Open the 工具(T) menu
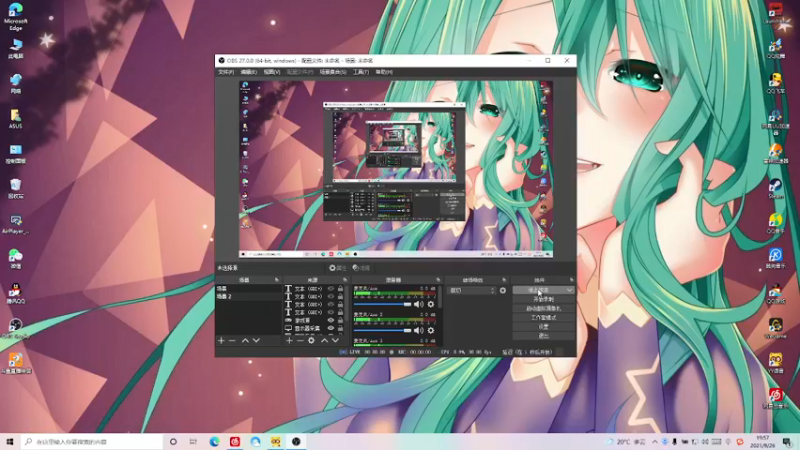 (360, 72)
